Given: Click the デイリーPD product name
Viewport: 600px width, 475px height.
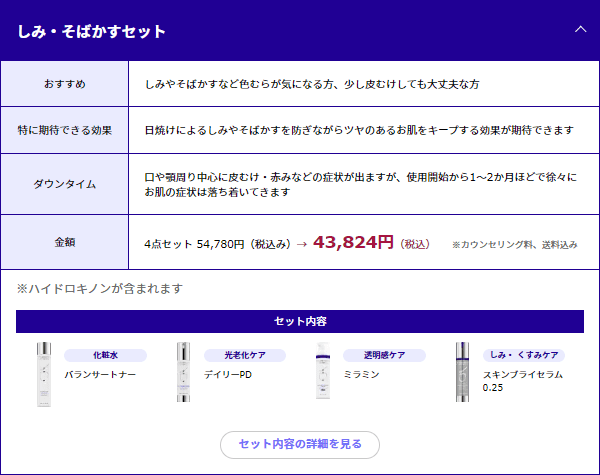Looking at the screenshot, I should coord(228,374).
